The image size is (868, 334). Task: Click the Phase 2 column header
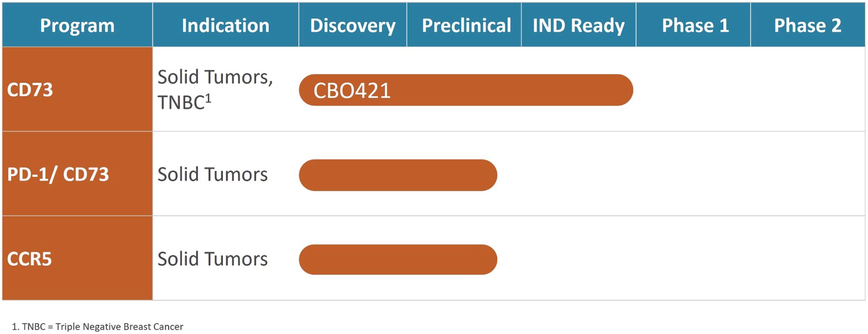808,25
